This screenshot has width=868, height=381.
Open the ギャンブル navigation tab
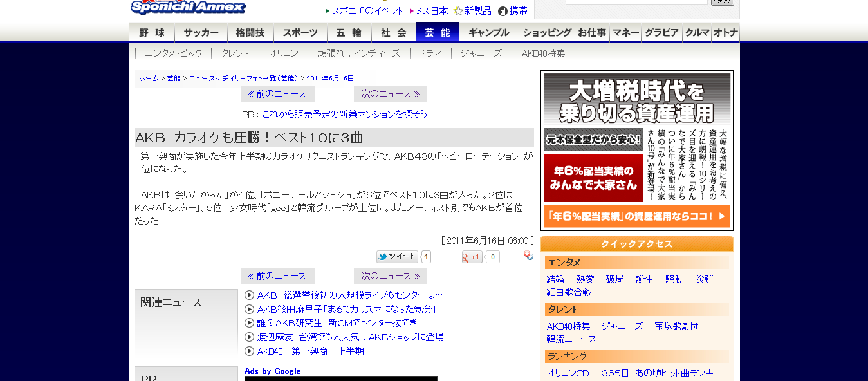[x=489, y=33]
